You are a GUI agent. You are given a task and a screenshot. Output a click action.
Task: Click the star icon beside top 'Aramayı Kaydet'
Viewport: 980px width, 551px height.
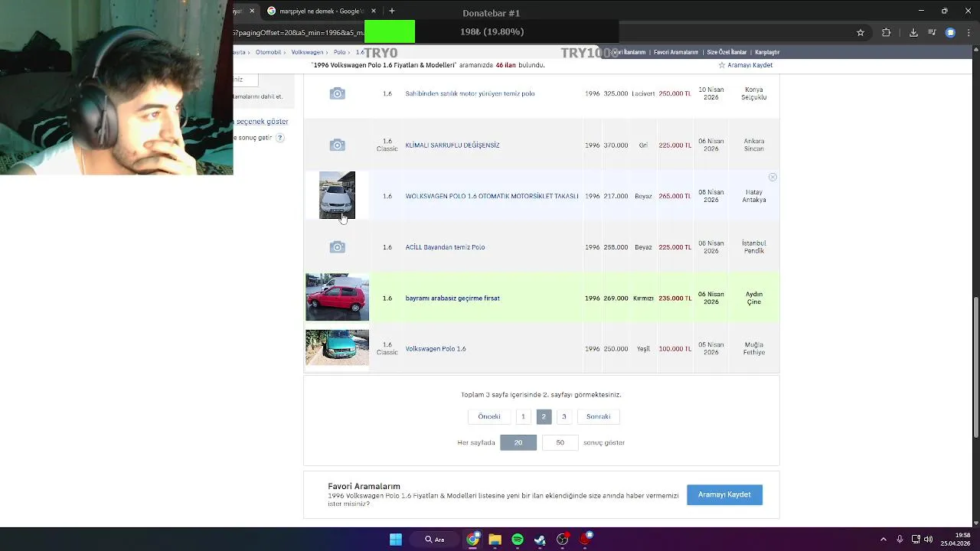tap(720, 65)
